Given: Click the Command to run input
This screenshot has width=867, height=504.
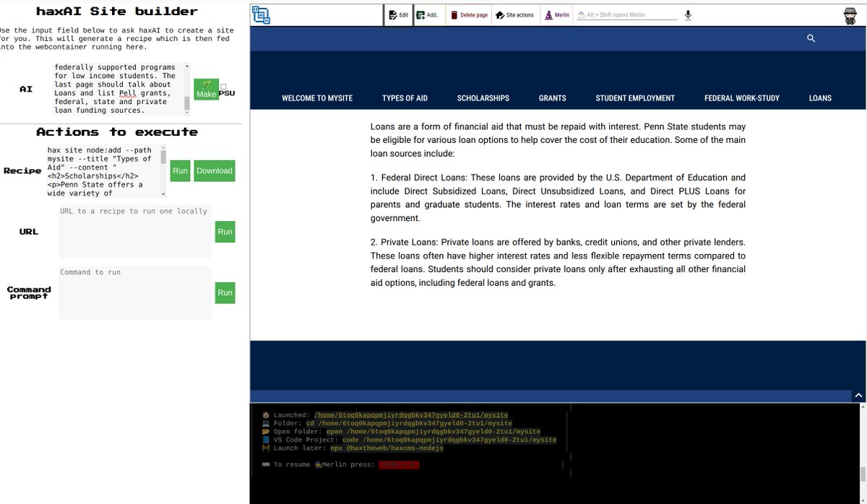Looking at the screenshot, I should [x=135, y=293].
